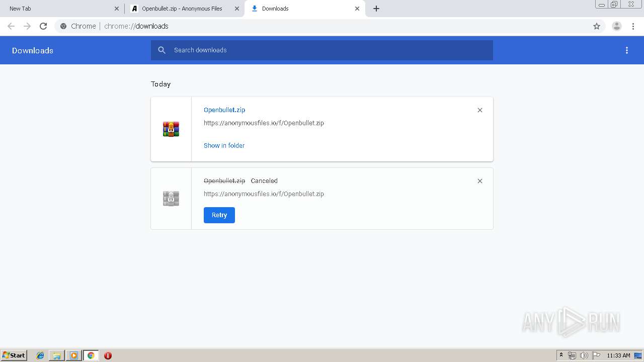Screen dimensions: 644x362
Task: Click the Chrome taskbar button
Action: [91, 355]
